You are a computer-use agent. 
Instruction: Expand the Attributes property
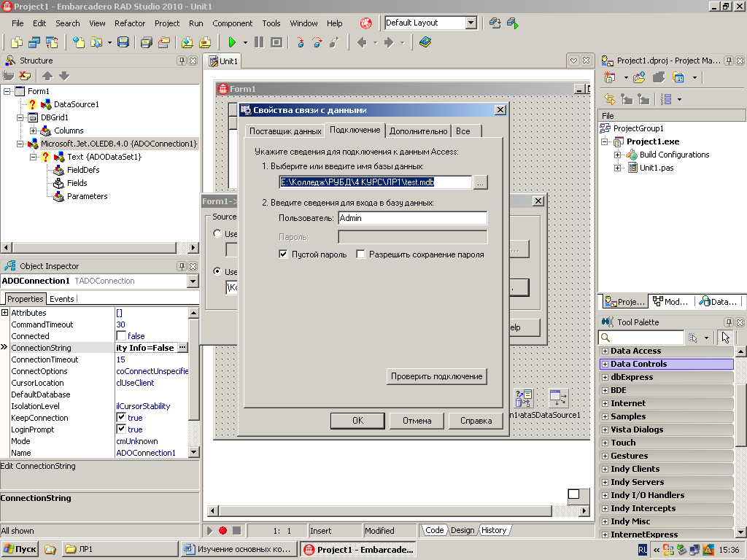click(x=5, y=312)
